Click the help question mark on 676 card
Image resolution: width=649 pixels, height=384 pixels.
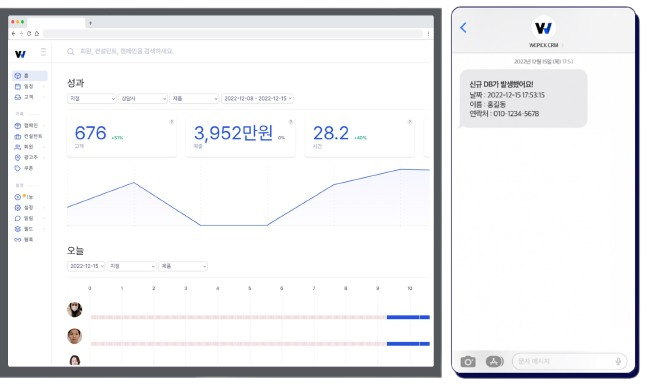(x=171, y=122)
